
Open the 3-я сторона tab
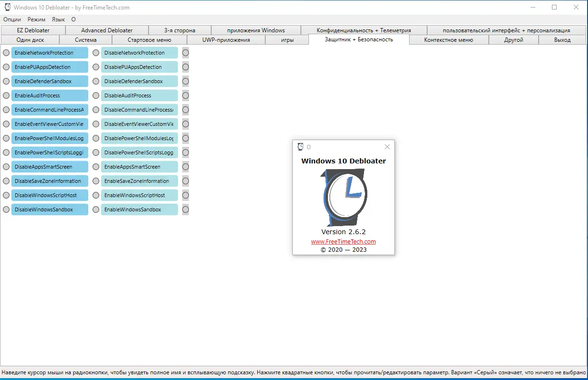tap(179, 30)
